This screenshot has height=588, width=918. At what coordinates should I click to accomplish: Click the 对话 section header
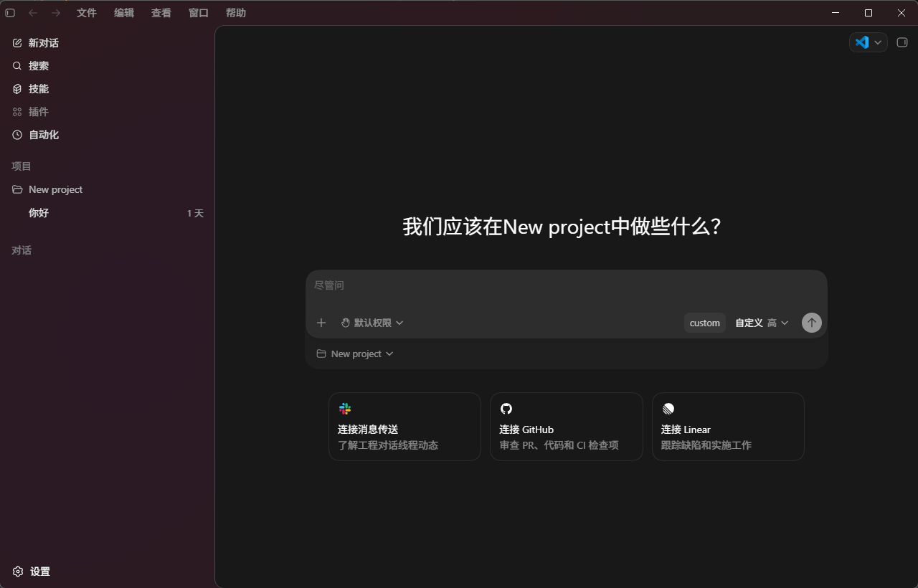(22, 250)
